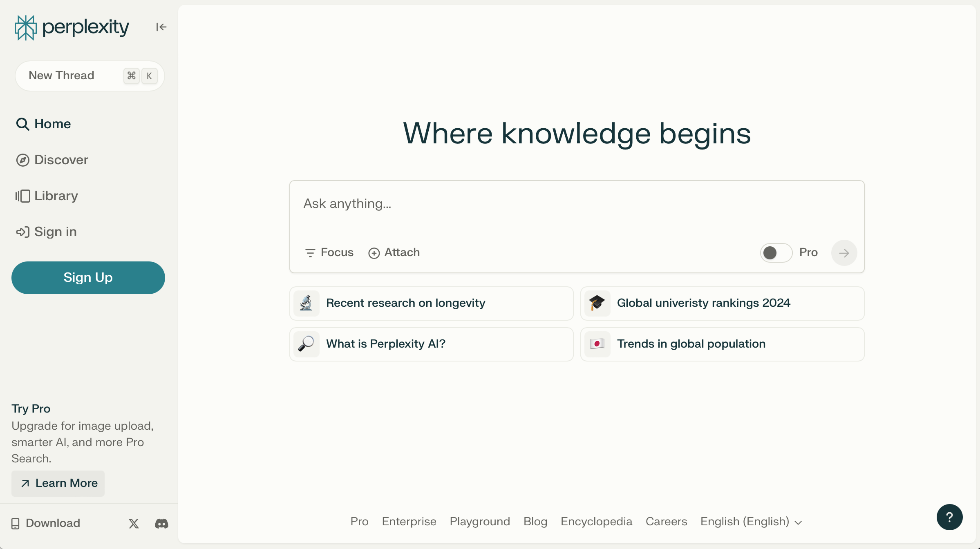
Task: Open the Home page
Action: tap(43, 124)
